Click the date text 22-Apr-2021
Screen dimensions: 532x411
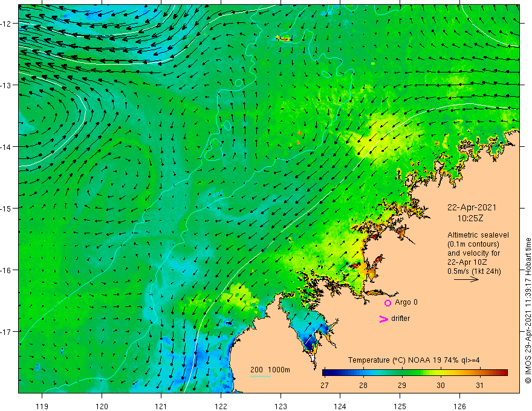472,207
